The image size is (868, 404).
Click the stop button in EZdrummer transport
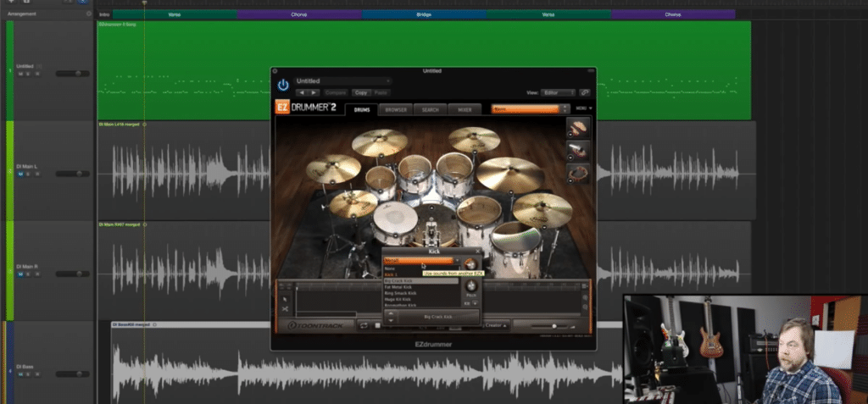377,325
